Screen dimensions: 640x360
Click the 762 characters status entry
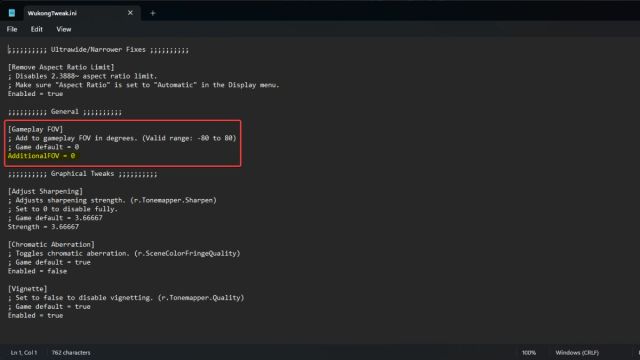point(71,353)
